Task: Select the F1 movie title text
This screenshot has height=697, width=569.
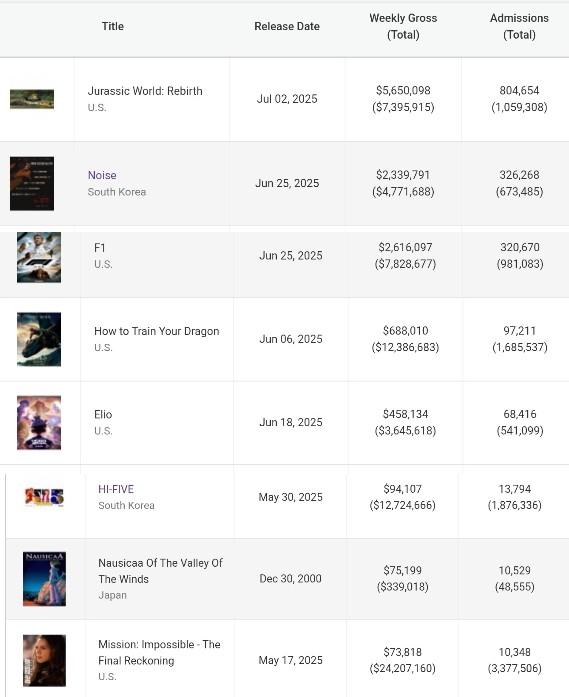Action: [100, 248]
